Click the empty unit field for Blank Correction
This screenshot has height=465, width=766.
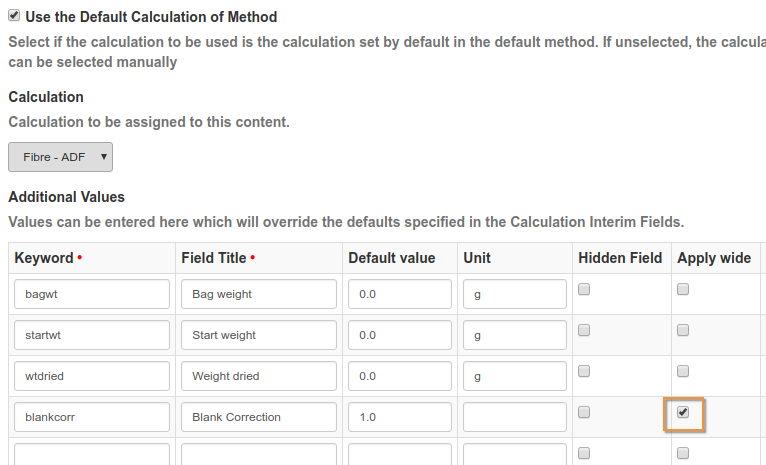515,417
